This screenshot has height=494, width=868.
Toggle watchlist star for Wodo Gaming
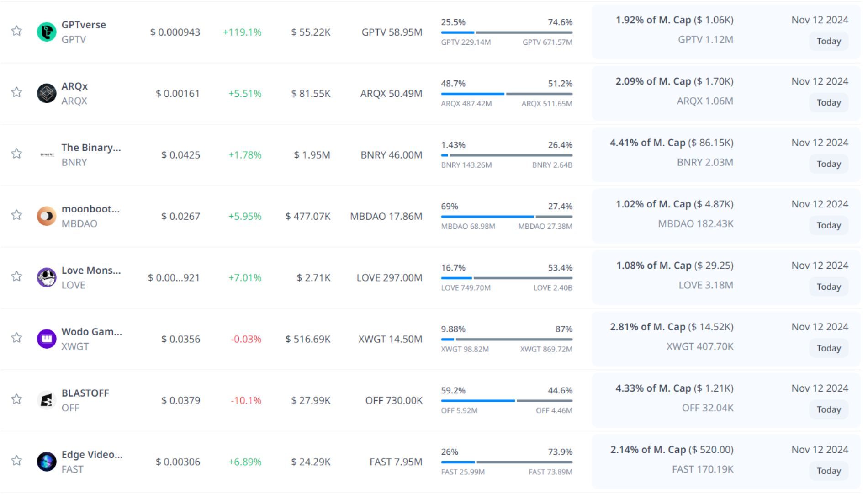point(17,338)
